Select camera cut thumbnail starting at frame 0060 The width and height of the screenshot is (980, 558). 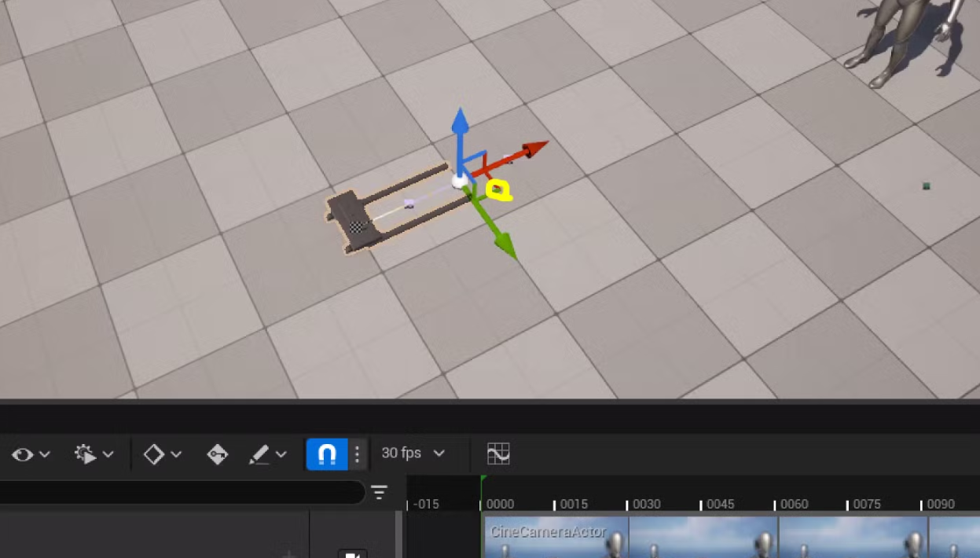click(853, 537)
